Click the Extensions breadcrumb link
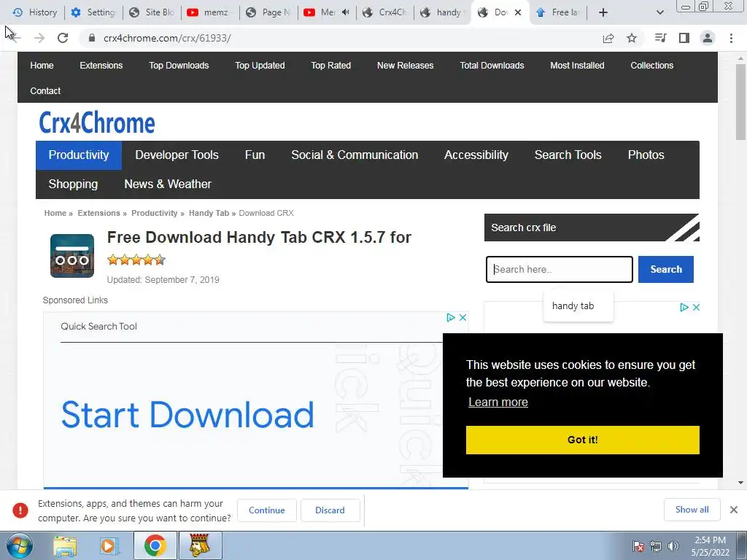Screen dimensions: 747x560 click(x=98, y=214)
